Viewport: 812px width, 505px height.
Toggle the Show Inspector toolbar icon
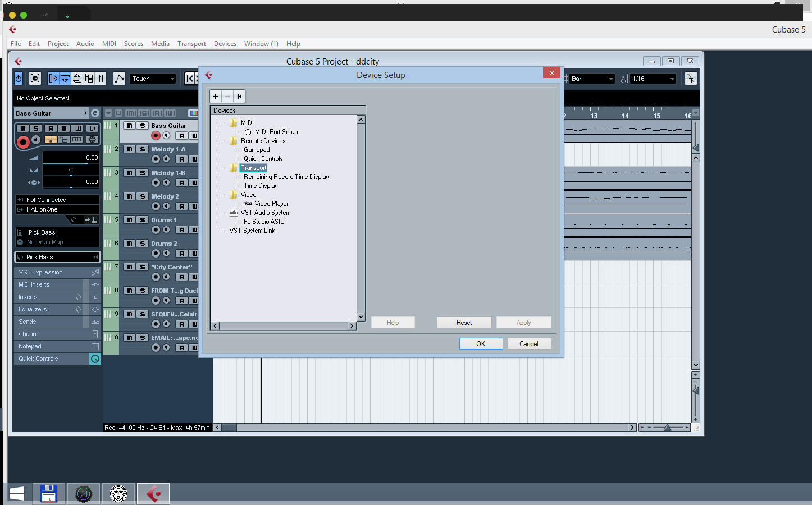point(53,79)
